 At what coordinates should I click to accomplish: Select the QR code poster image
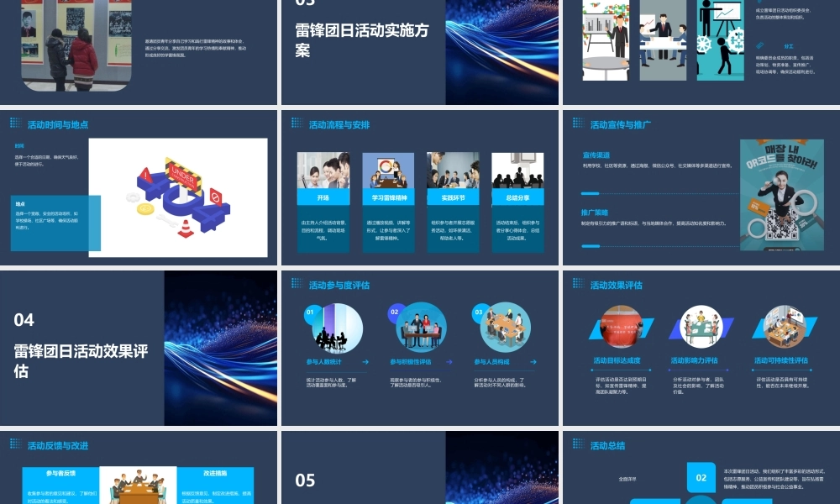[x=781, y=195]
